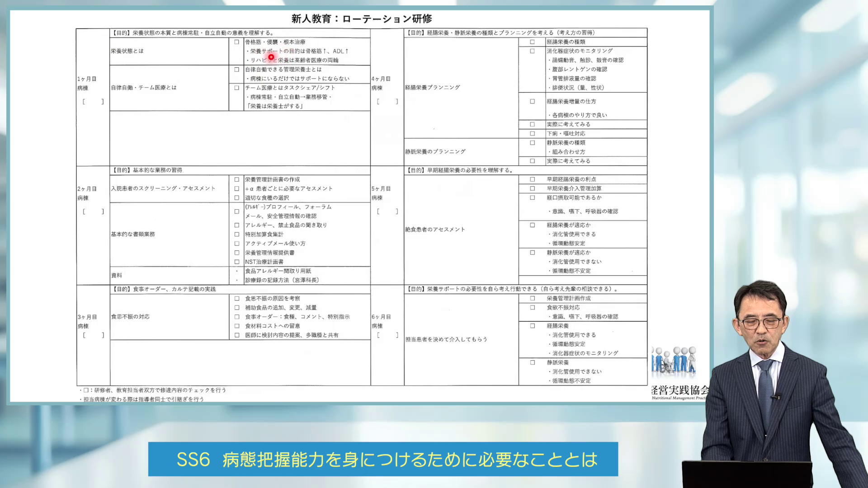Check the 適切な食種の選択 checkbox

(236, 197)
